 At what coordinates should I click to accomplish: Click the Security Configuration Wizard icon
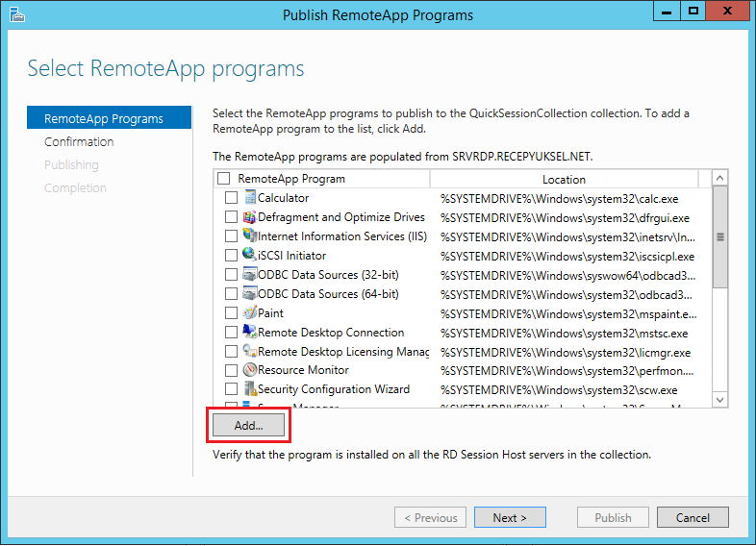coord(250,388)
